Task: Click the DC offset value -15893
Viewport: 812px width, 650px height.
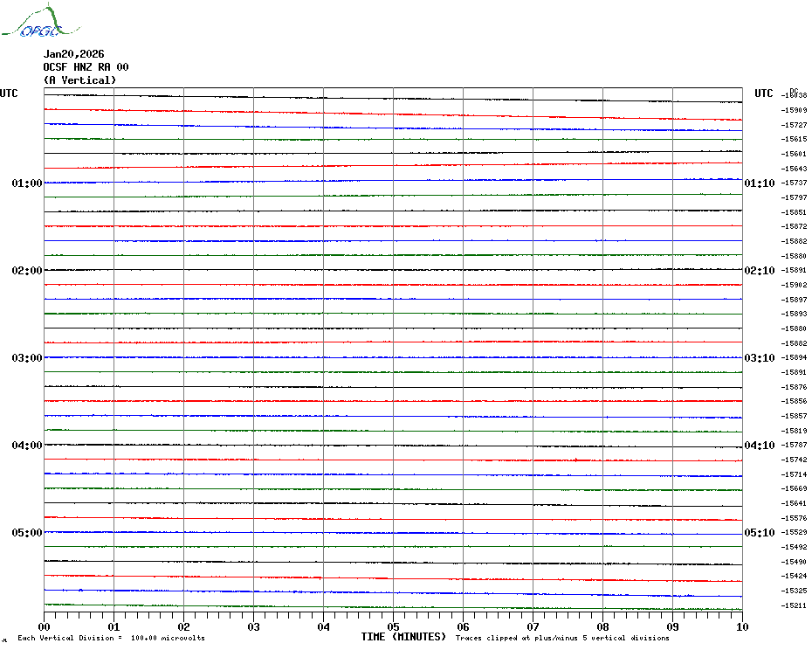Action: pyautogui.click(x=794, y=315)
